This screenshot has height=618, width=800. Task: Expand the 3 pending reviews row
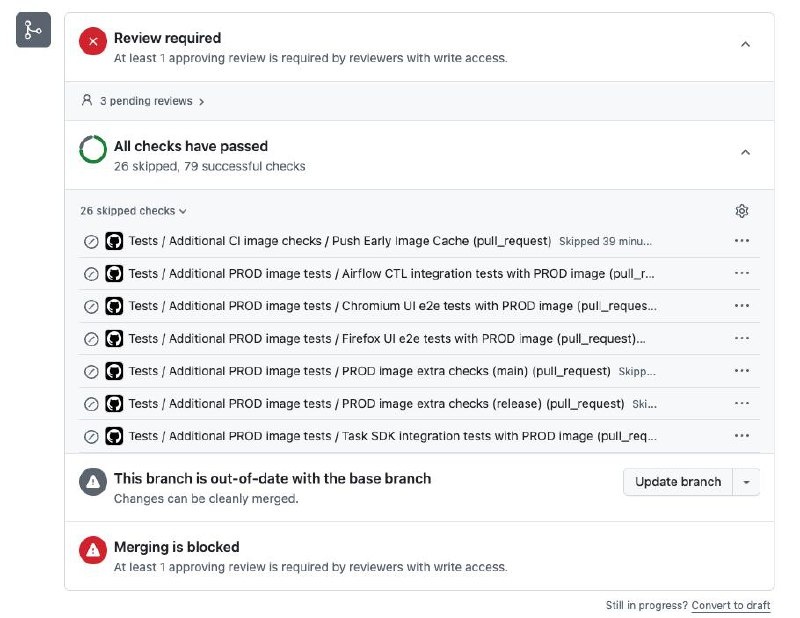click(x=143, y=101)
